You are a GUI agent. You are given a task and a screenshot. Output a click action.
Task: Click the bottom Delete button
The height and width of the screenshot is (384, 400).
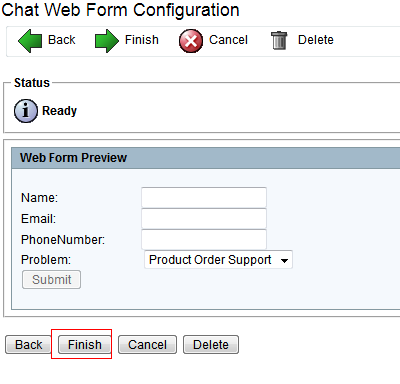tap(211, 344)
